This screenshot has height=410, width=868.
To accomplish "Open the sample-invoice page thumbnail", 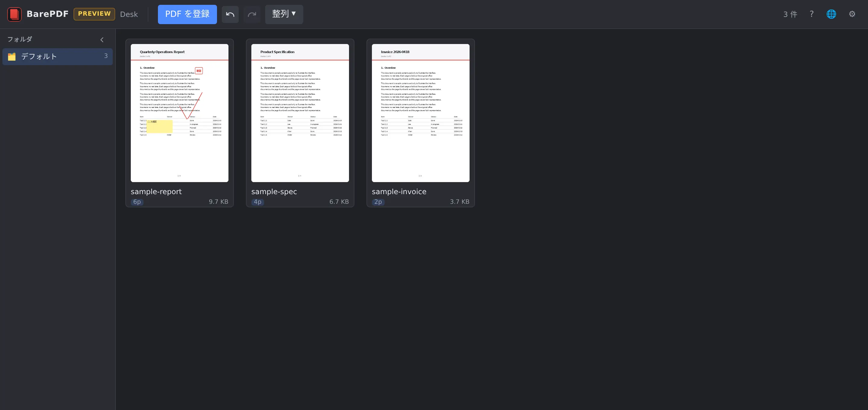I will (x=420, y=113).
